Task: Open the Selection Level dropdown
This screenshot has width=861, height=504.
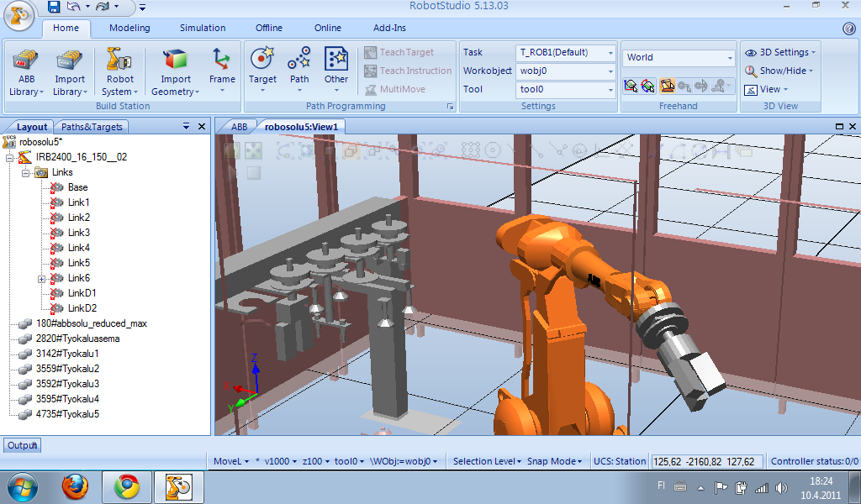Action: pos(487,462)
